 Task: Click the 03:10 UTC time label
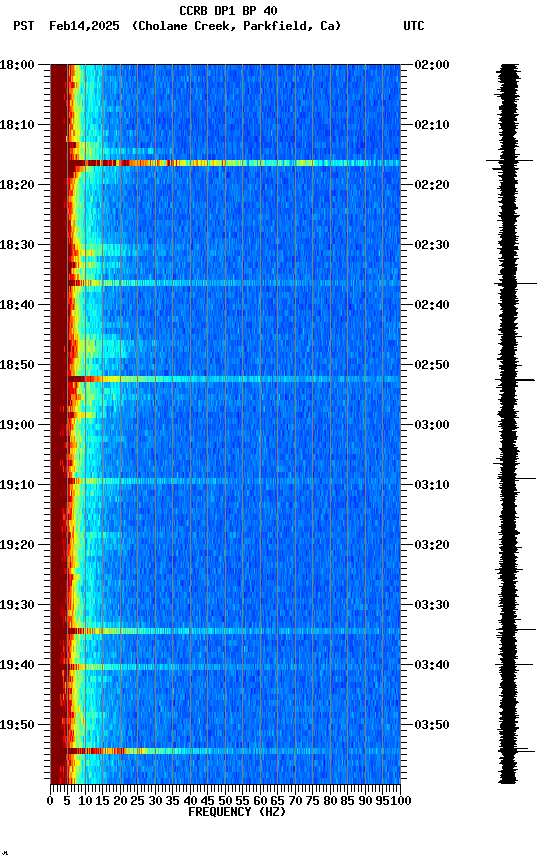[432, 485]
